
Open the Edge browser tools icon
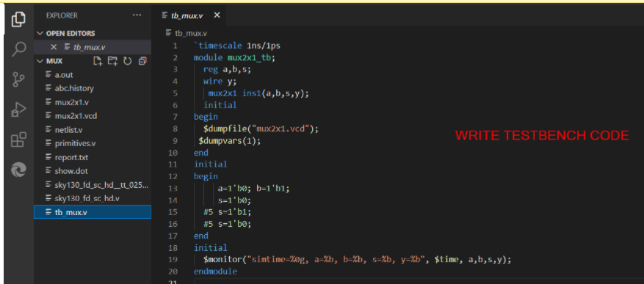coord(18,170)
